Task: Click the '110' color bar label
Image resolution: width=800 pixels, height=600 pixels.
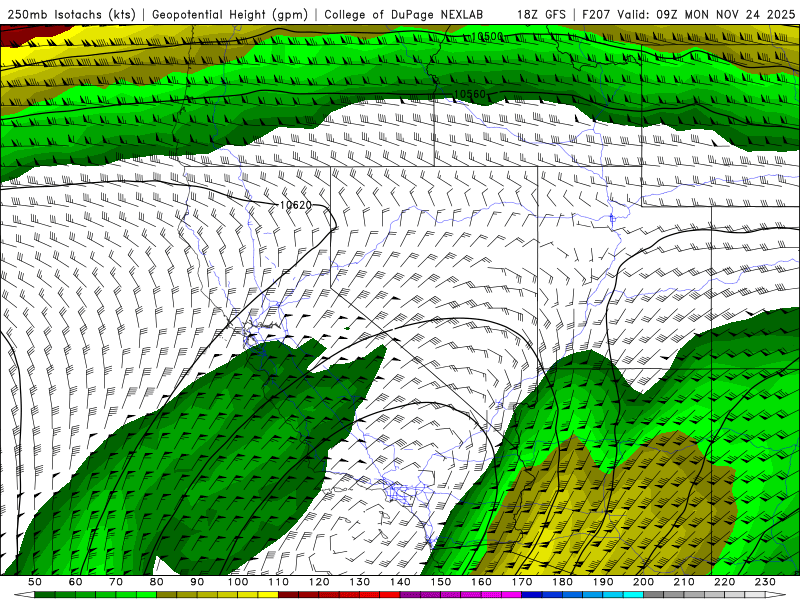Action: click(x=279, y=582)
